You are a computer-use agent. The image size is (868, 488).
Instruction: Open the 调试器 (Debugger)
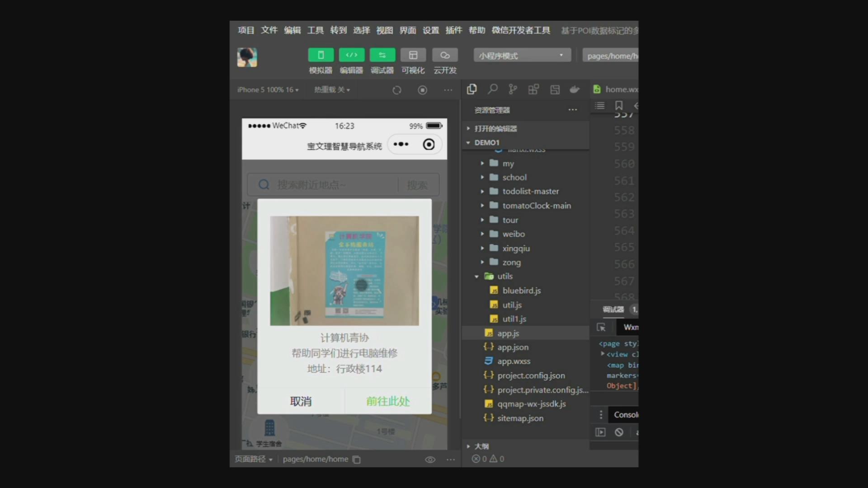pyautogui.click(x=382, y=61)
